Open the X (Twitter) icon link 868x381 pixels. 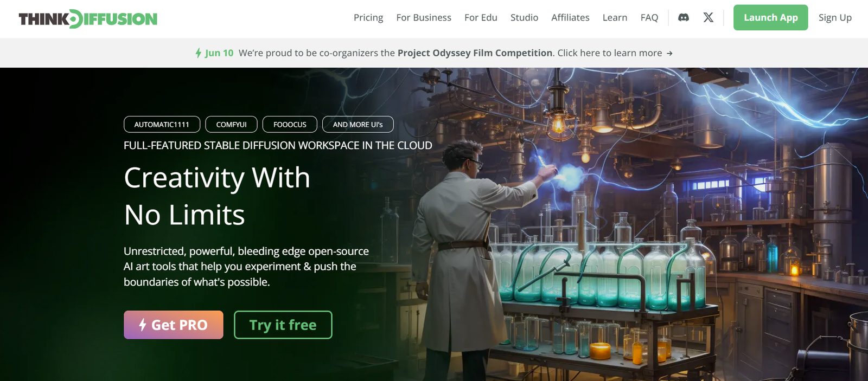[x=708, y=17]
